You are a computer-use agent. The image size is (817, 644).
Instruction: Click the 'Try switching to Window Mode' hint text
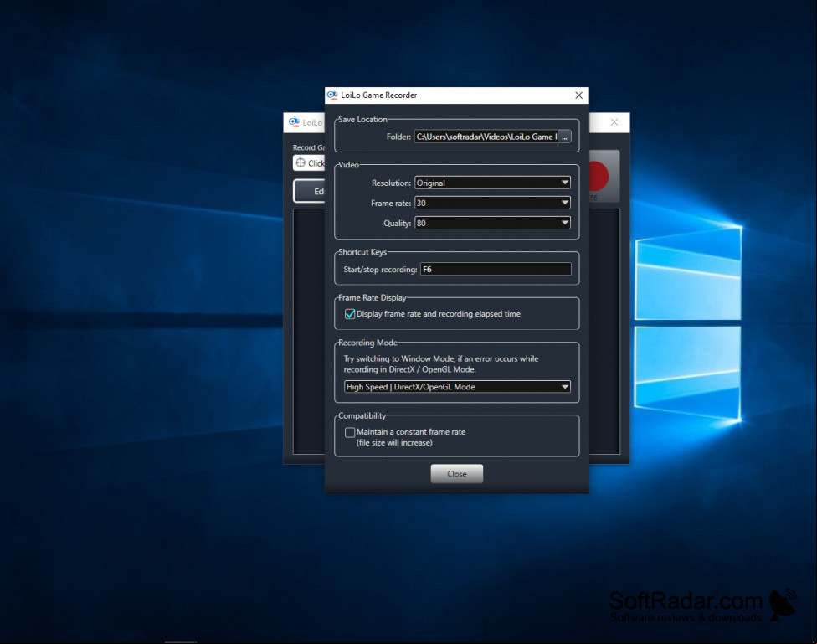[441, 364]
